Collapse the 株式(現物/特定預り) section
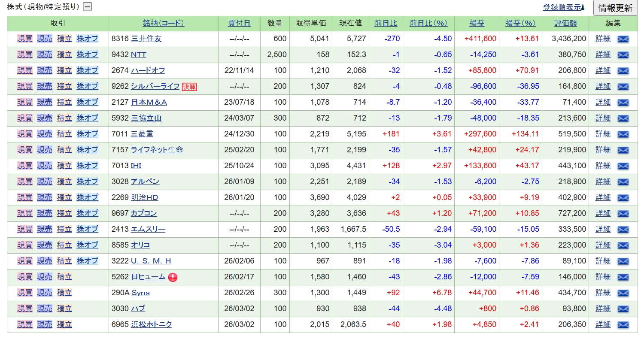Image resolution: width=644 pixels, height=339 pixels. (87, 7)
